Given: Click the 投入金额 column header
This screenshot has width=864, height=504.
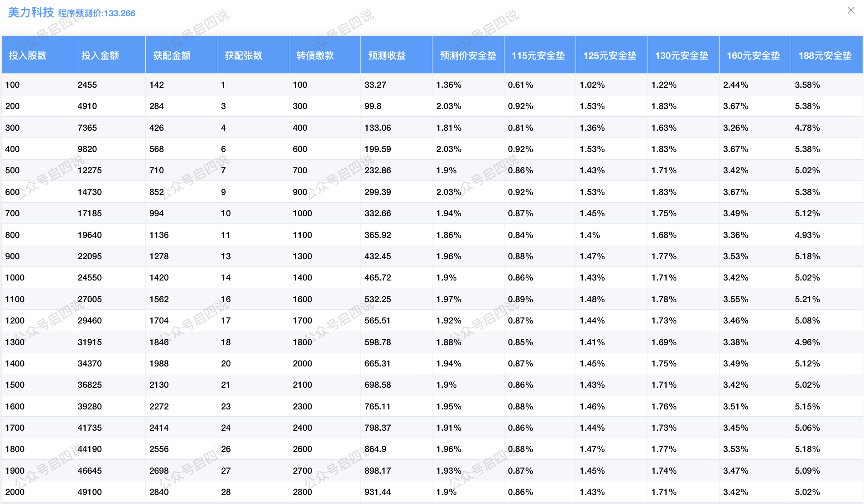Looking at the screenshot, I should 100,56.
